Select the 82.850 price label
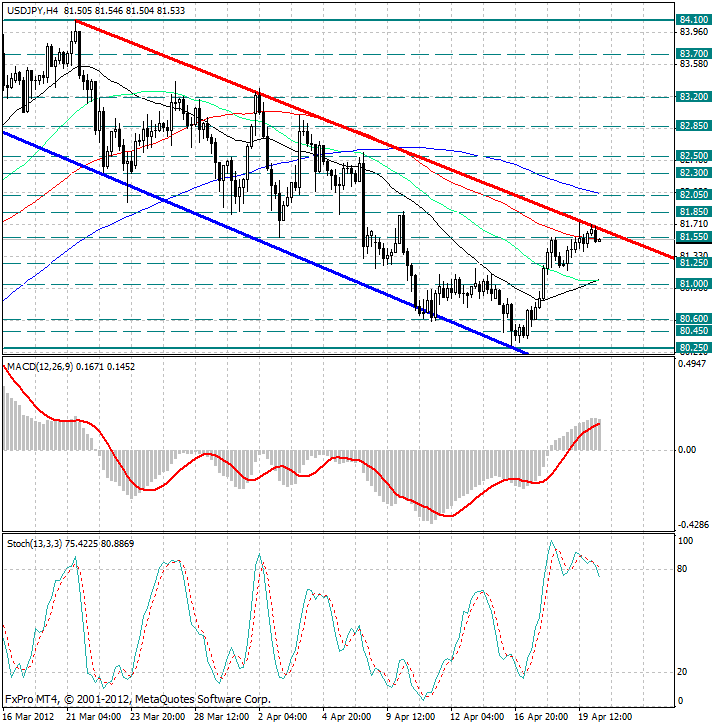 (694, 126)
